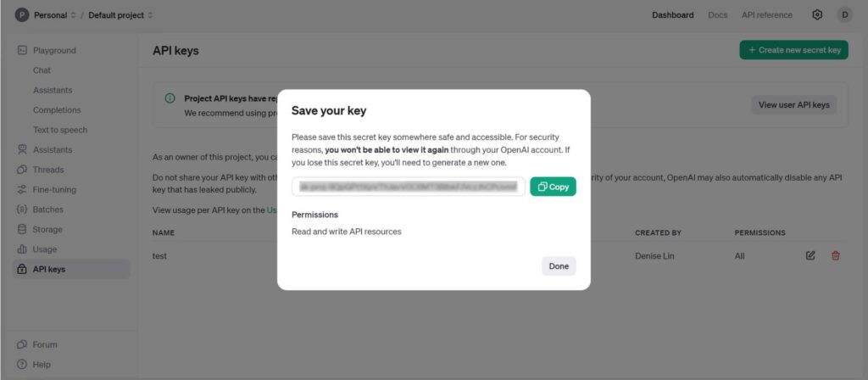Open the Forum link in sidebar
The image size is (868, 380).
44,344
